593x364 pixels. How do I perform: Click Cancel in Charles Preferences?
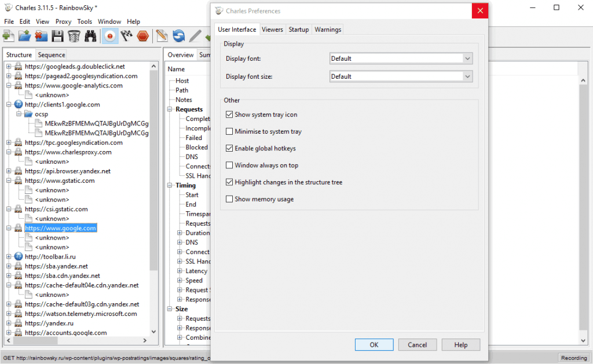[x=417, y=345]
